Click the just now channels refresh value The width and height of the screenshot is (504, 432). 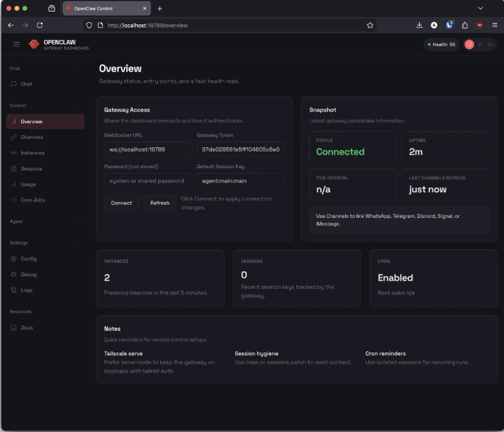[x=428, y=189]
